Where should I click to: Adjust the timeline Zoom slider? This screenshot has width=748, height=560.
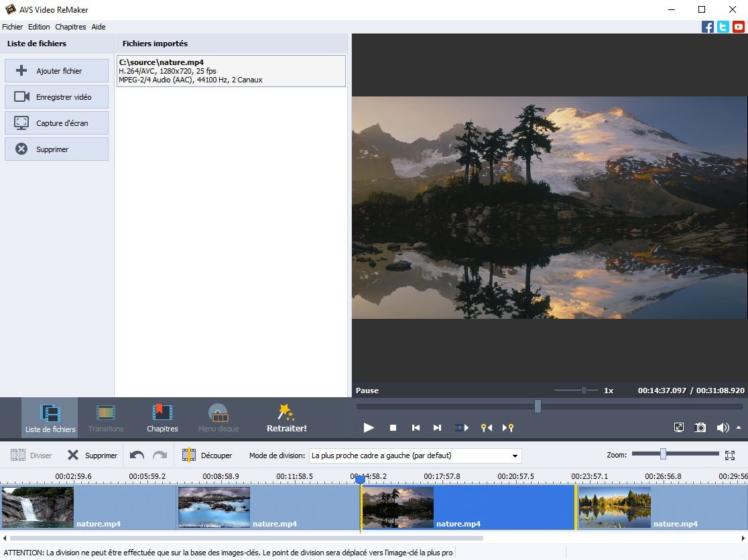coord(662,454)
